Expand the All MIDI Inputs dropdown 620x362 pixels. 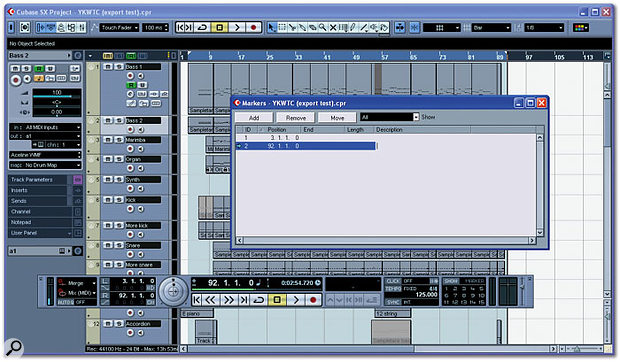pos(45,127)
